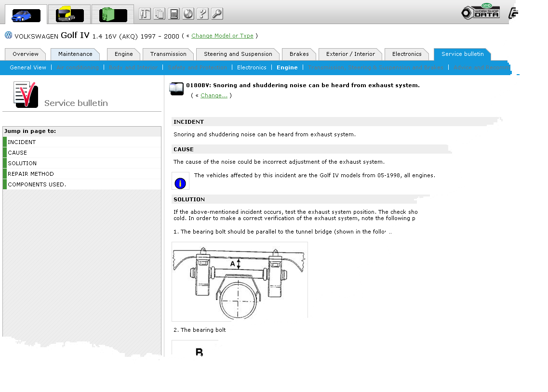Open the Electronics main tab
548x392 pixels.
click(x=407, y=54)
